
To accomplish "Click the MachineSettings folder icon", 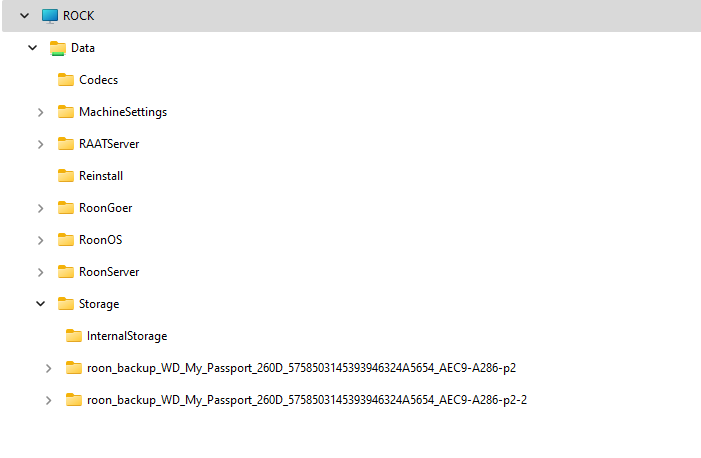I will pos(66,112).
